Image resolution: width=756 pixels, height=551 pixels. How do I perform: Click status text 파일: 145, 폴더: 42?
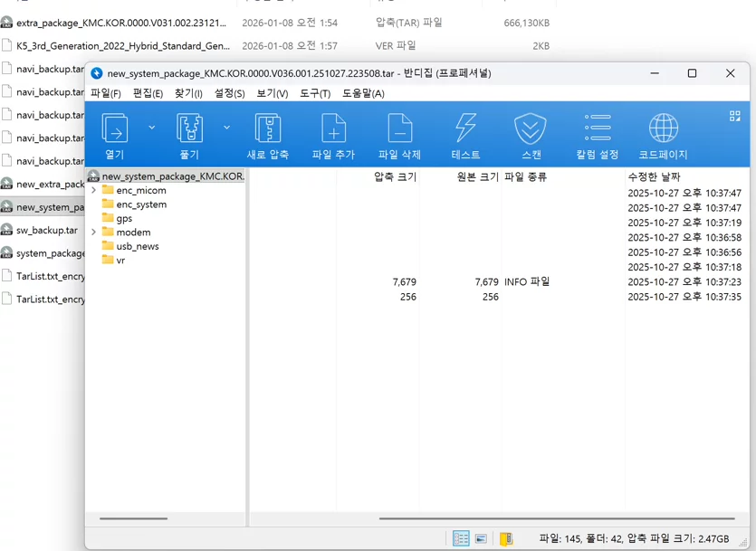click(580, 538)
